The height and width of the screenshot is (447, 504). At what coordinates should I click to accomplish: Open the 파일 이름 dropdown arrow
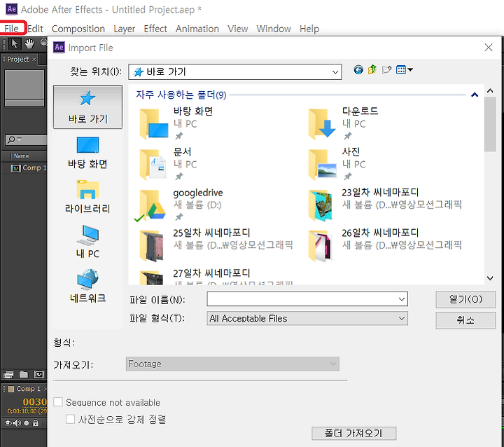pos(402,299)
